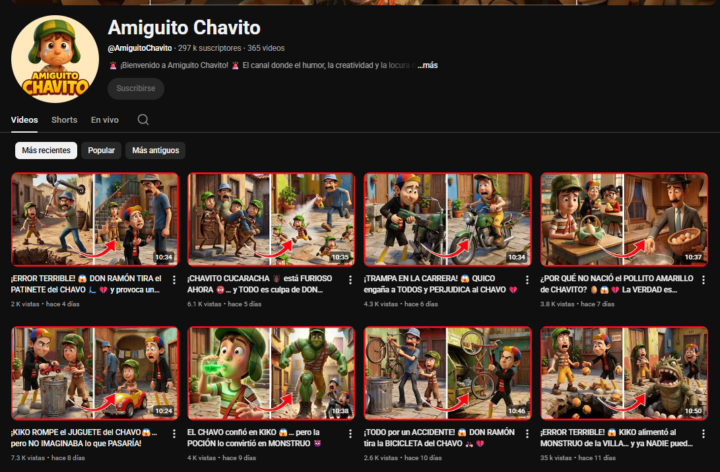Screen dimensions: 720x472
Task: Select the Más recientes filter chip
Action: [x=46, y=150]
